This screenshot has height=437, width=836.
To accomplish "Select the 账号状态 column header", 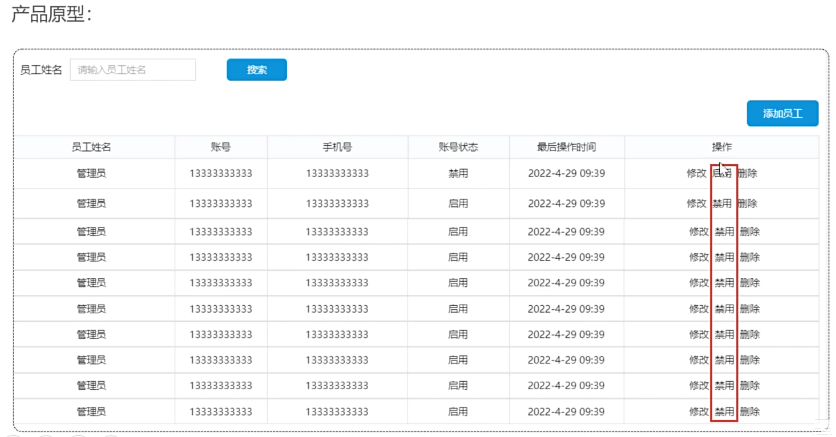I will click(458, 147).
